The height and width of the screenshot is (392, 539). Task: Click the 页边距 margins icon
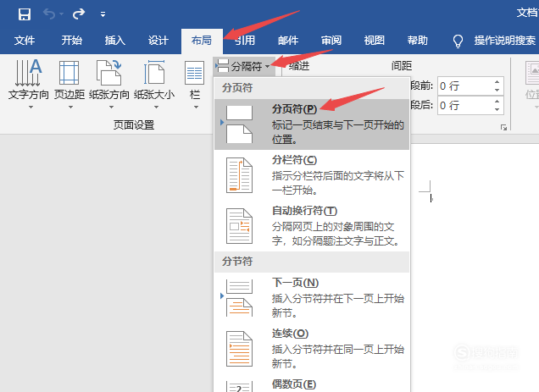coord(69,73)
